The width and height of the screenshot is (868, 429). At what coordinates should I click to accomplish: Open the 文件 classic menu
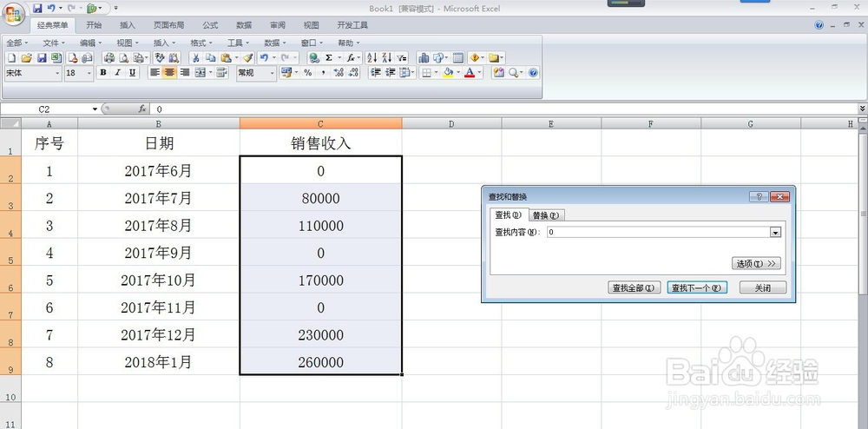pos(54,43)
